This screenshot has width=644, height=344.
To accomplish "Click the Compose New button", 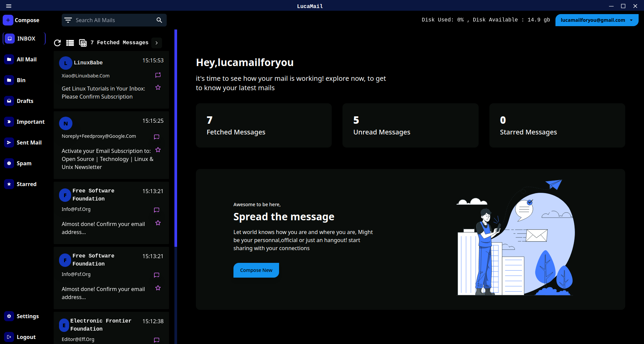I will point(256,270).
